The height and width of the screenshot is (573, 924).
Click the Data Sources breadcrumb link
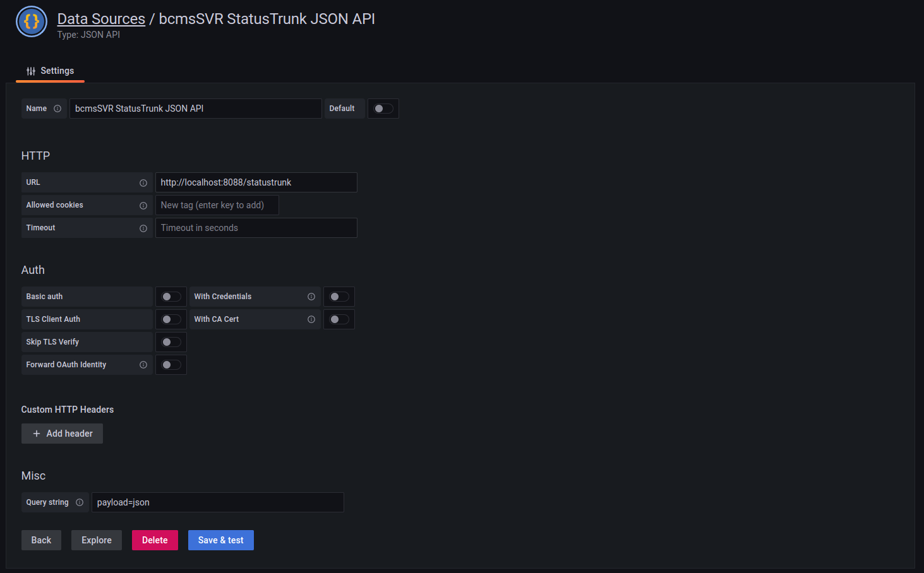click(101, 19)
